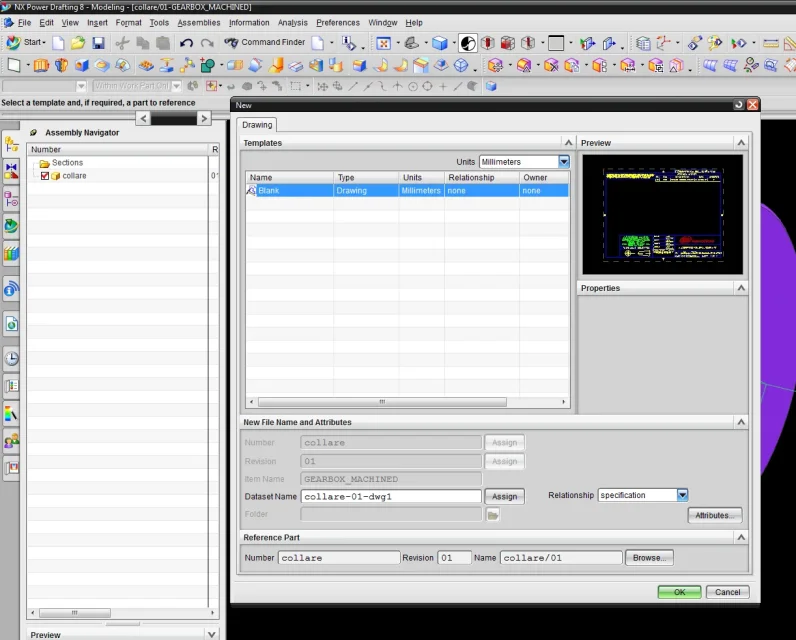Open the Command Finder tool
The width and height of the screenshot is (796, 640).
(x=264, y=42)
